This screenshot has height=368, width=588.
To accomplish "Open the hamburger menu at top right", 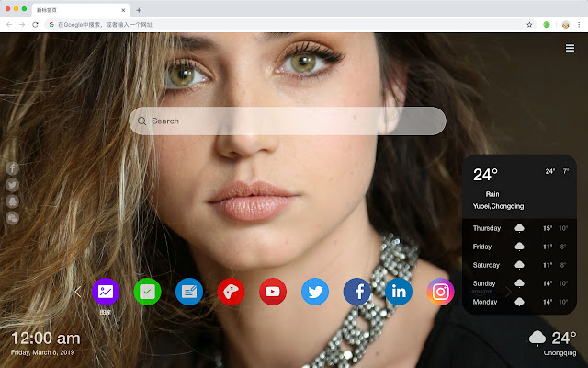I will pos(570,48).
